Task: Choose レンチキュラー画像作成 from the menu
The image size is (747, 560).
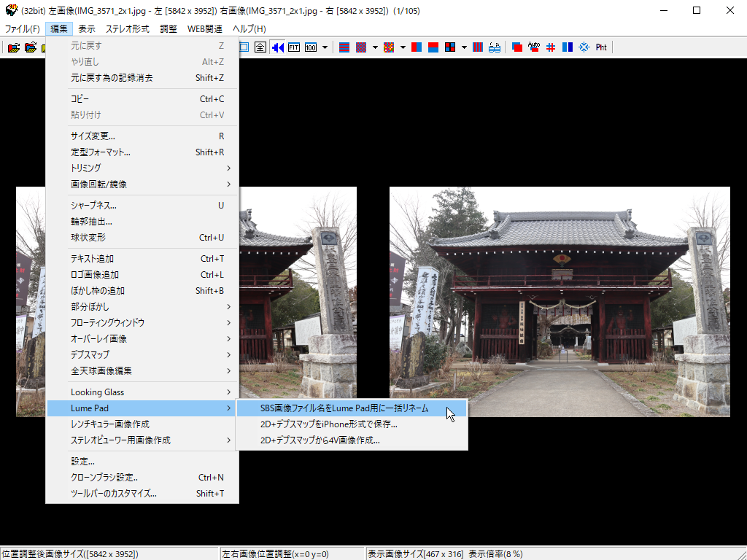Action: point(142,424)
